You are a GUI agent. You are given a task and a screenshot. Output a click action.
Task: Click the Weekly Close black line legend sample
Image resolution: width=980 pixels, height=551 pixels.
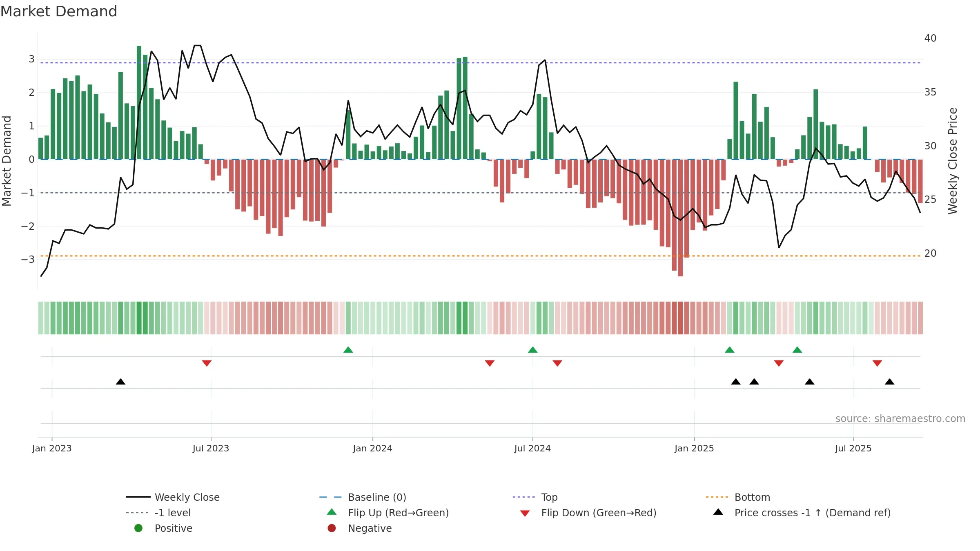(138, 497)
